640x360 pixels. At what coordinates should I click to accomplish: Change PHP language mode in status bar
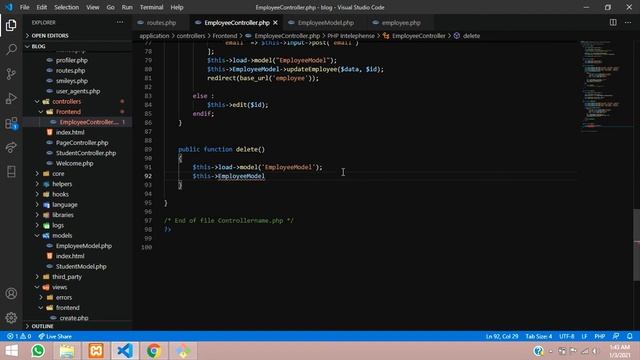click(600, 336)
